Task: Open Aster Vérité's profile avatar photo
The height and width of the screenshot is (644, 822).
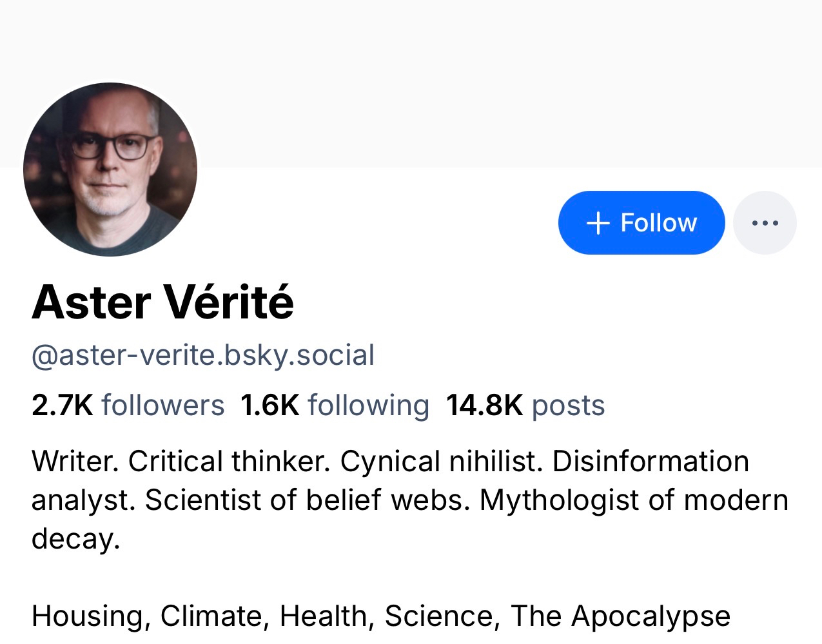Action: point(110,169)
